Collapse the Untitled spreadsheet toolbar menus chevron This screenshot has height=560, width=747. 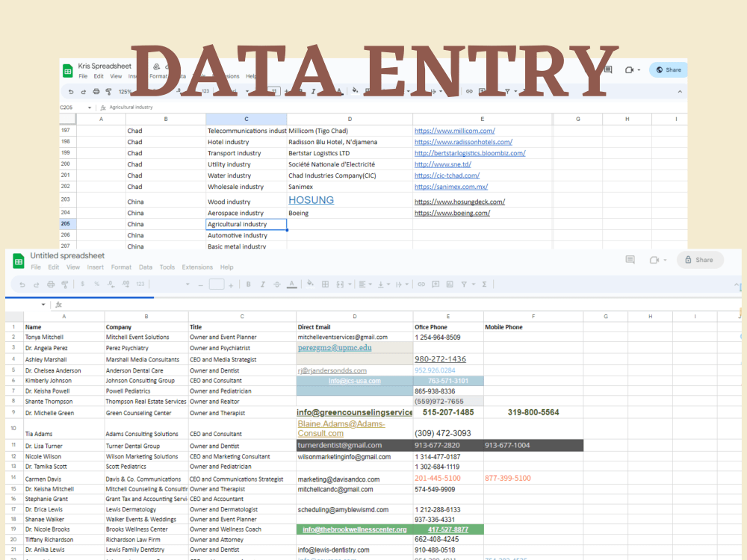click(737, 285)
